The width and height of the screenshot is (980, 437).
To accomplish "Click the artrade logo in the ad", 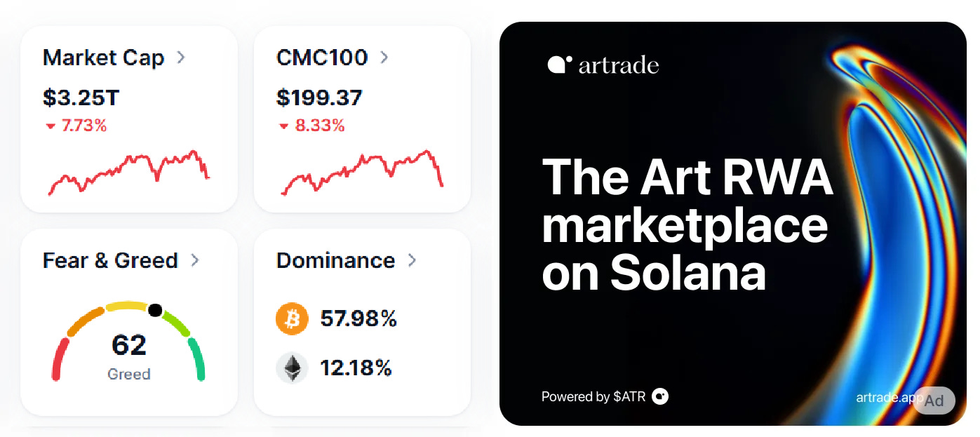I will pos(603,65).
